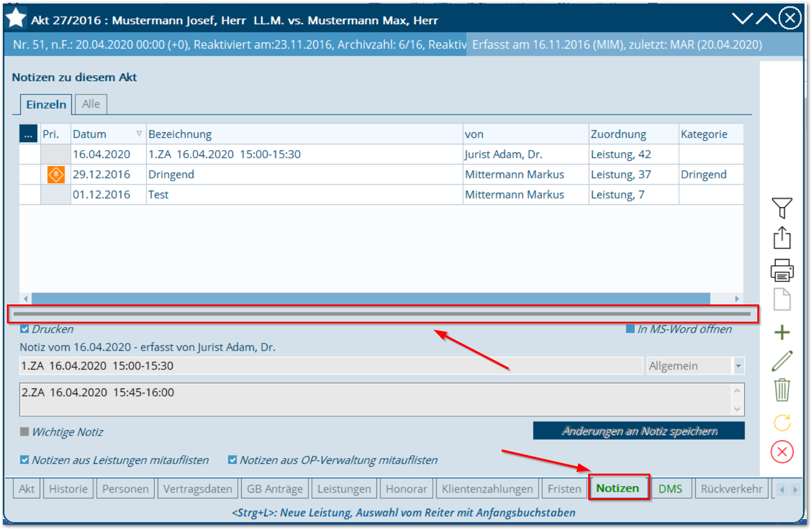The width and height of the screenshot is (812, 530).
Task: Click Änderungen an Notiz speichern button
Action: click(639, 431)
